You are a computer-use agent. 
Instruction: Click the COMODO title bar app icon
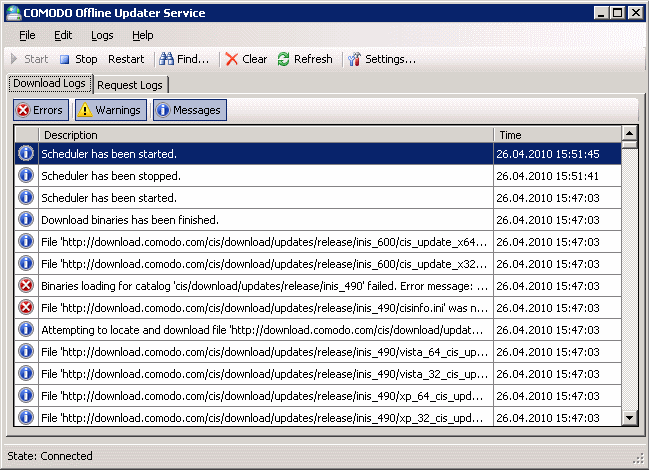14,13
